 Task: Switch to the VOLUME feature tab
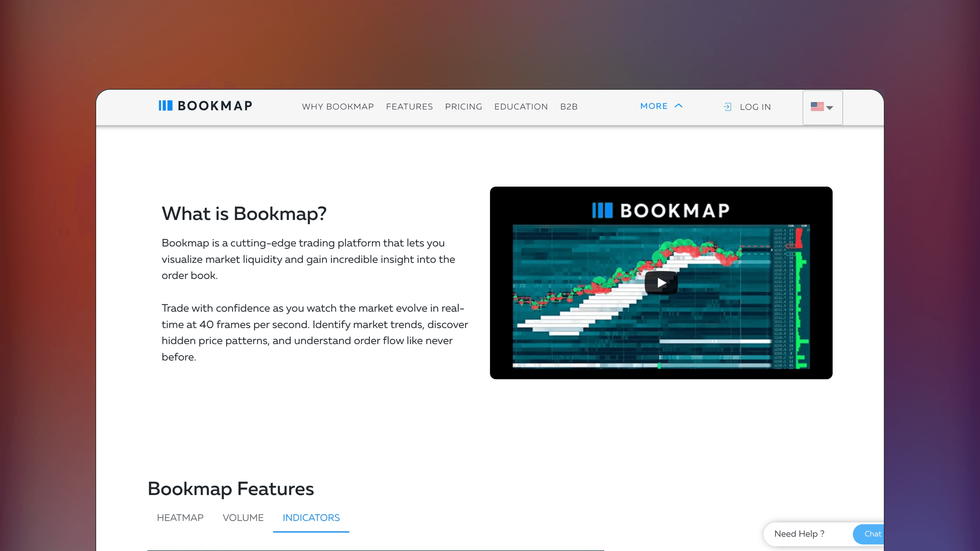pos(243,518)
